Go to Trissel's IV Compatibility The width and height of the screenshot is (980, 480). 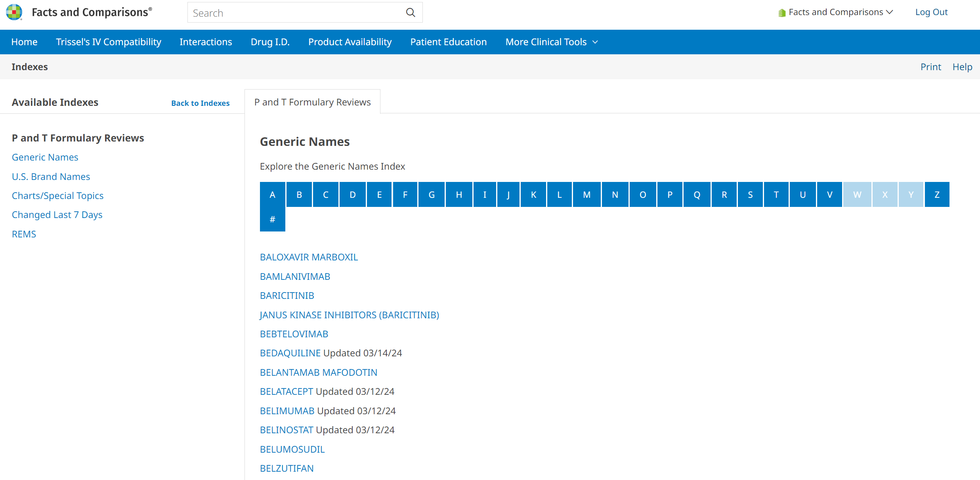pyautogui.click(x=109, y=42)
